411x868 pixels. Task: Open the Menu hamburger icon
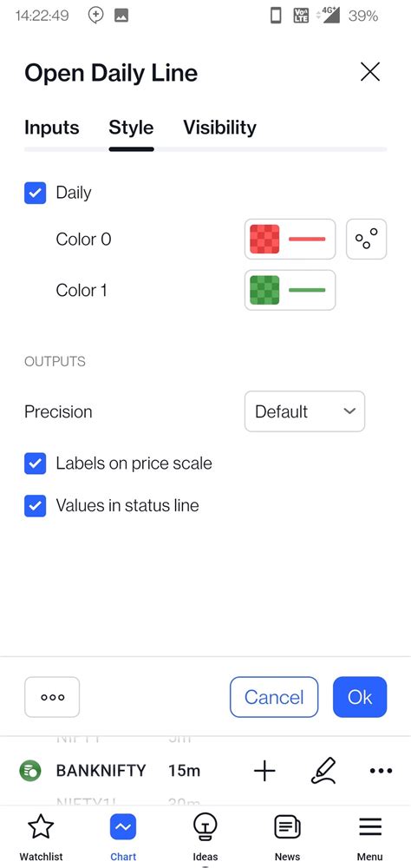[370, 827]
